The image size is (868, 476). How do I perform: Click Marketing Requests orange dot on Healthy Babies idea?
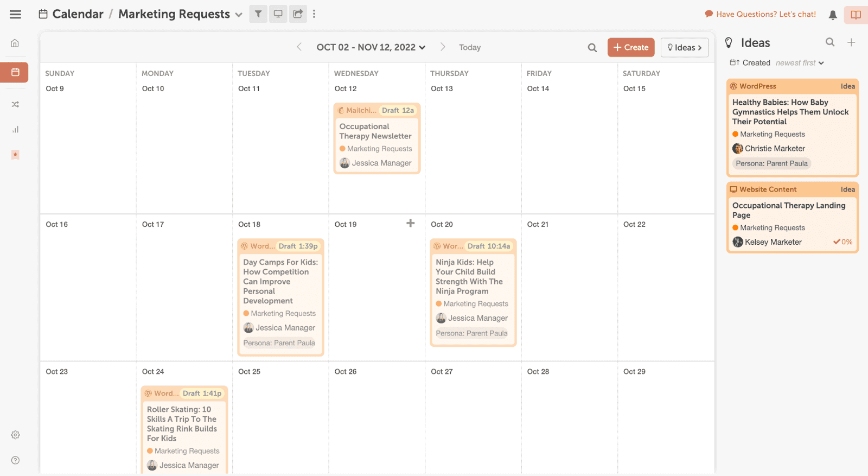(735, 134)
